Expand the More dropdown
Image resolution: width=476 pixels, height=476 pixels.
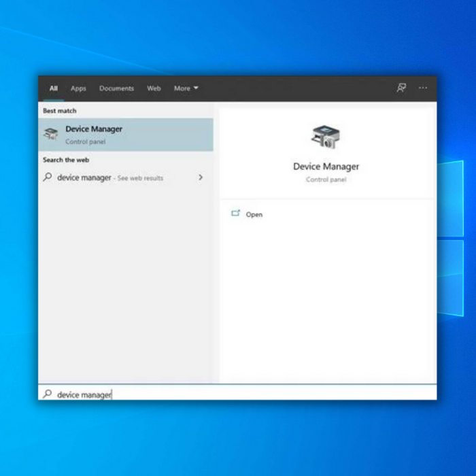pyautogui.click(x=186, y=88)
